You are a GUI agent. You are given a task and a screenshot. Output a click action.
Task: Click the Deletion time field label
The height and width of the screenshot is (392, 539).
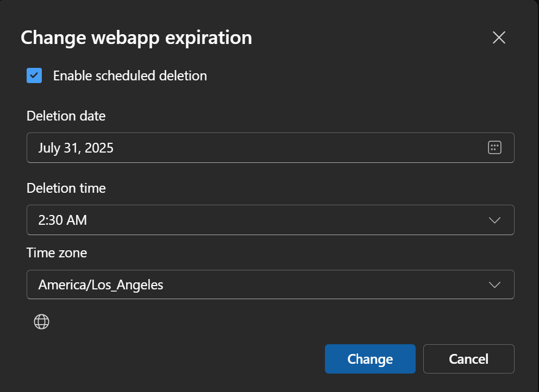click(66, 188)
